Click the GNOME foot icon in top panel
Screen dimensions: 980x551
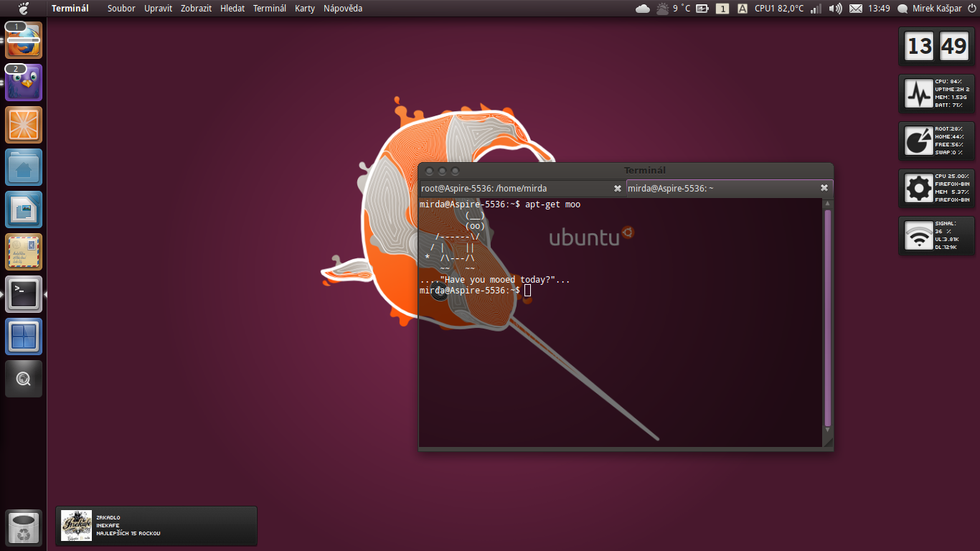(24, 9)
